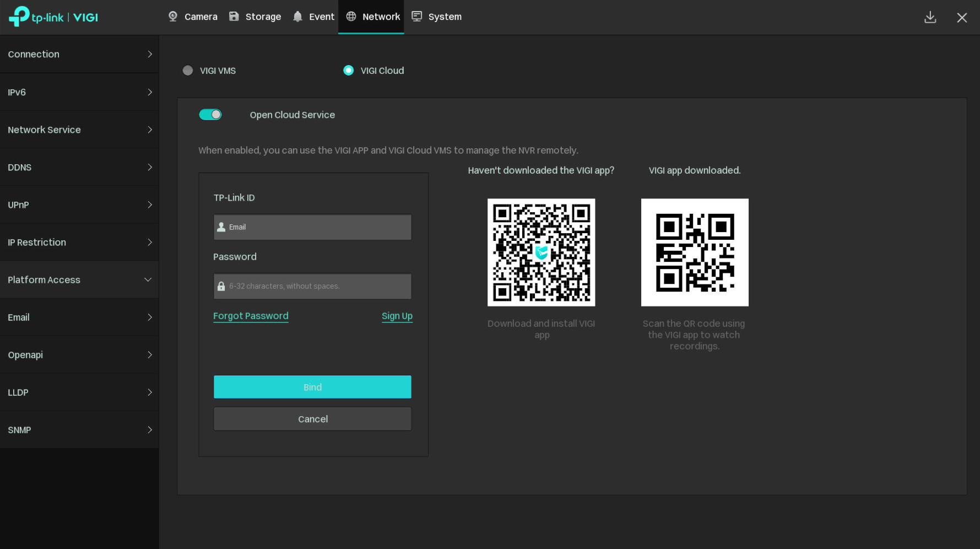Screen dimensions: 980x549
Task: Click the camera icon in the top navigation
Action: (x=173, y=17)
